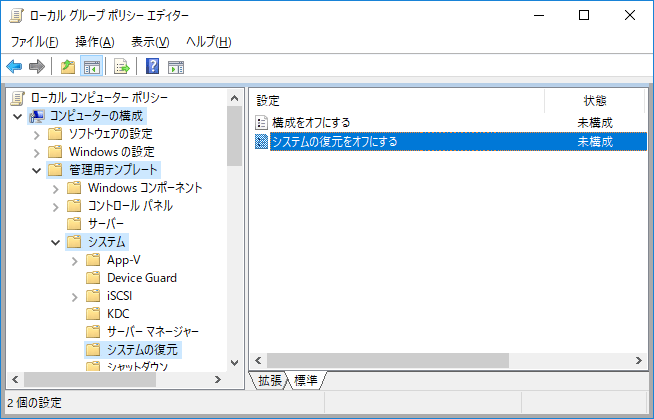Click 未構成 status of システムの復元をオフにする
654x419 pixels.
[x=595, y=142]
